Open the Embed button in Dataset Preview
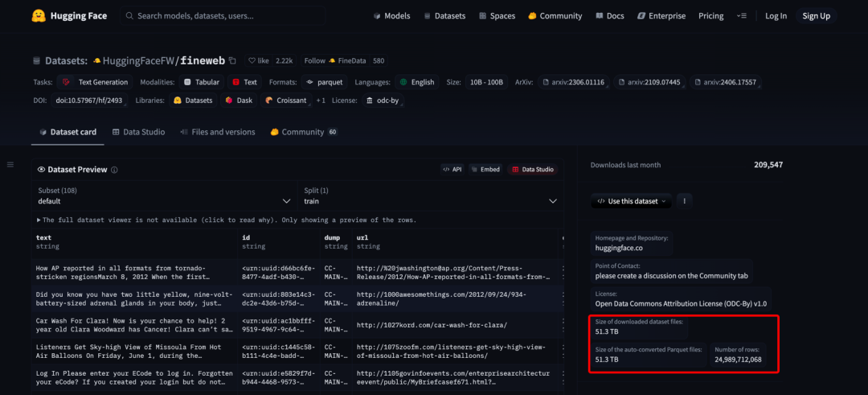The image size is (868, 395). coord(485,170)
